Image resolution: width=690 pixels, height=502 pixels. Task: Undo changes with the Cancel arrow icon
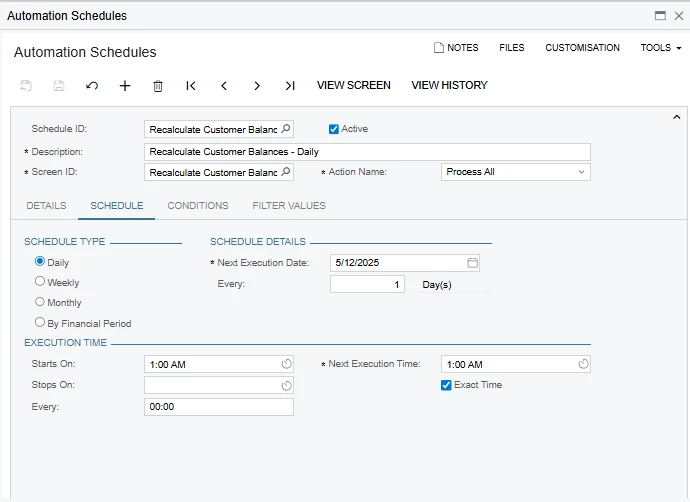click(x=92, y=85)
